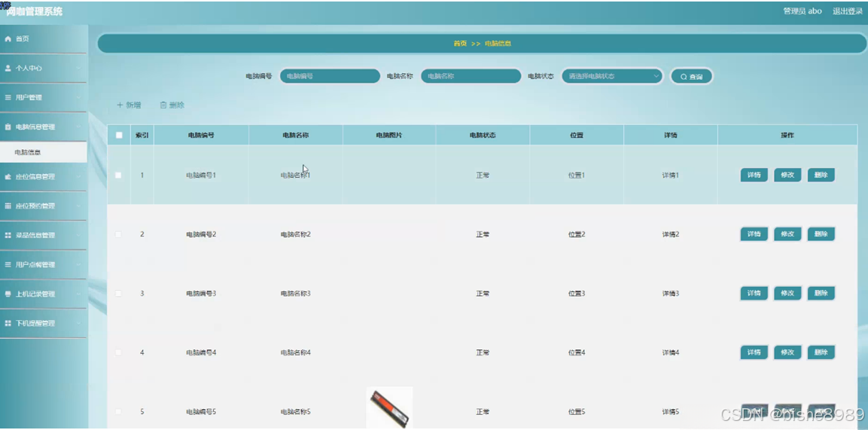
Task: Click 详情 button in row 电脑编号3
Action: 754,293
